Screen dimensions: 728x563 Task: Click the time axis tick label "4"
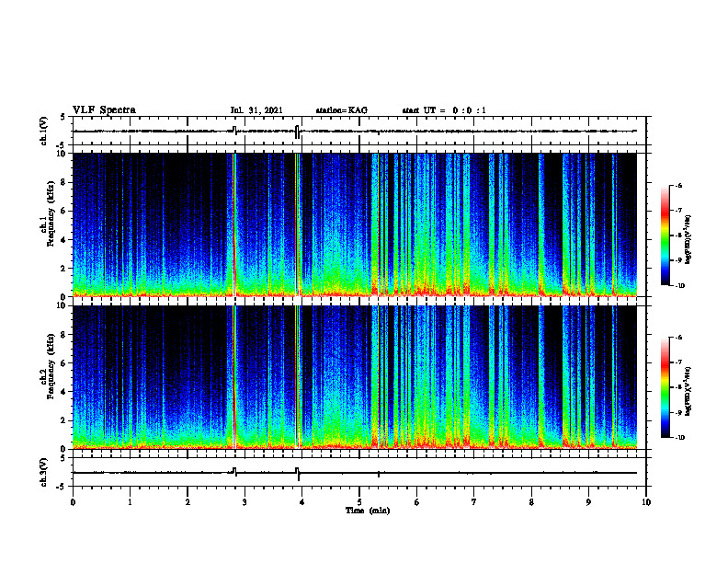click(302, 502)
